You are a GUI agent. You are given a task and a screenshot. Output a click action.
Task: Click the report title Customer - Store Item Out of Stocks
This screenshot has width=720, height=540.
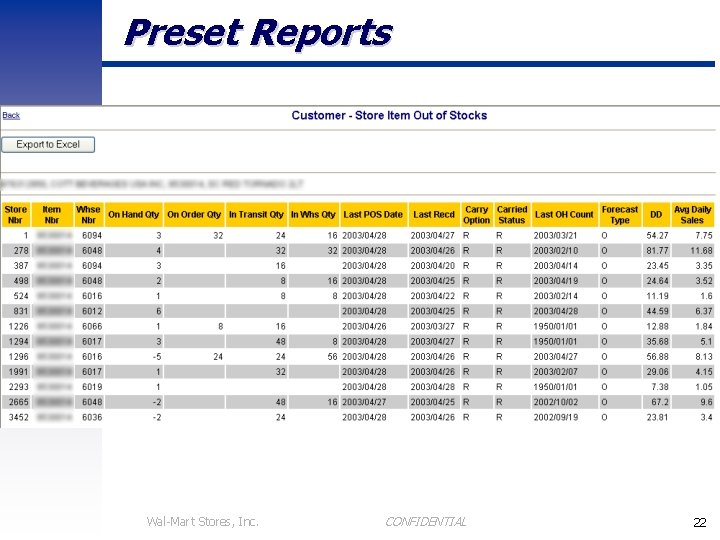389,115
